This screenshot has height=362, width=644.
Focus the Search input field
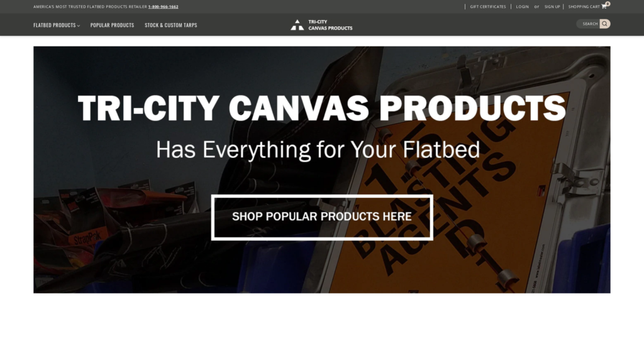[x=588, y=24]
